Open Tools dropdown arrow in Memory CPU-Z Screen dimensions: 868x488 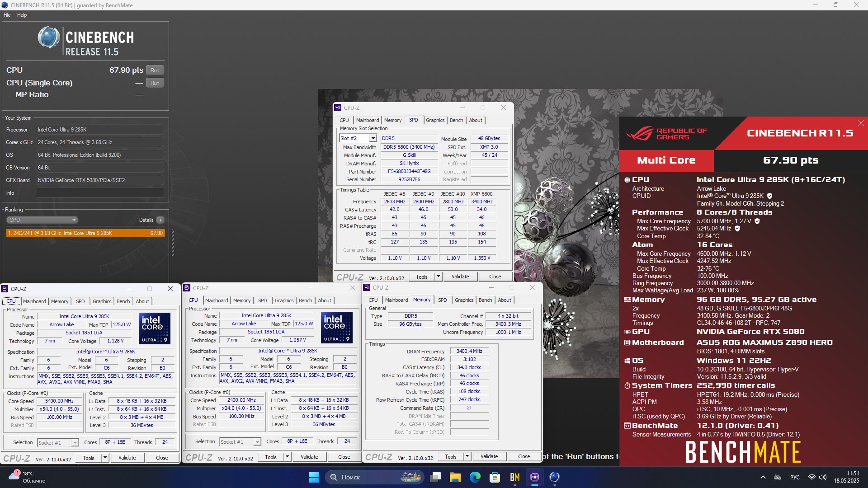[467, 457]
